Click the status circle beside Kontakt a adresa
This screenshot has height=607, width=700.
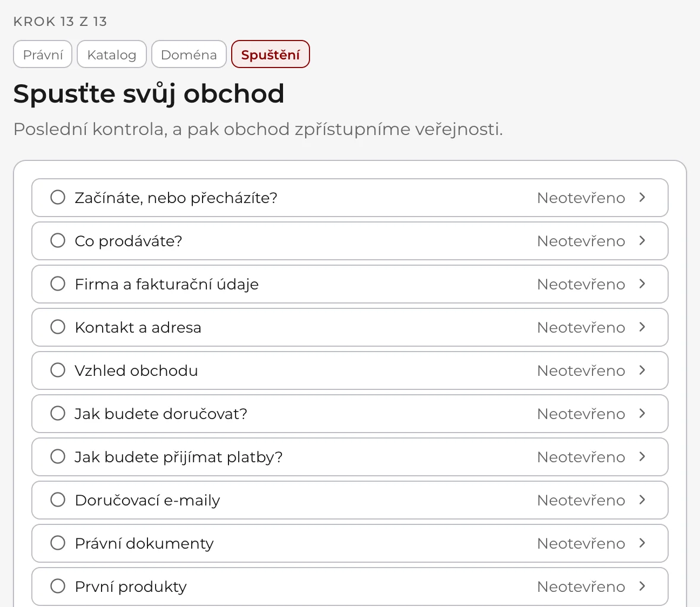coord(58,327)
